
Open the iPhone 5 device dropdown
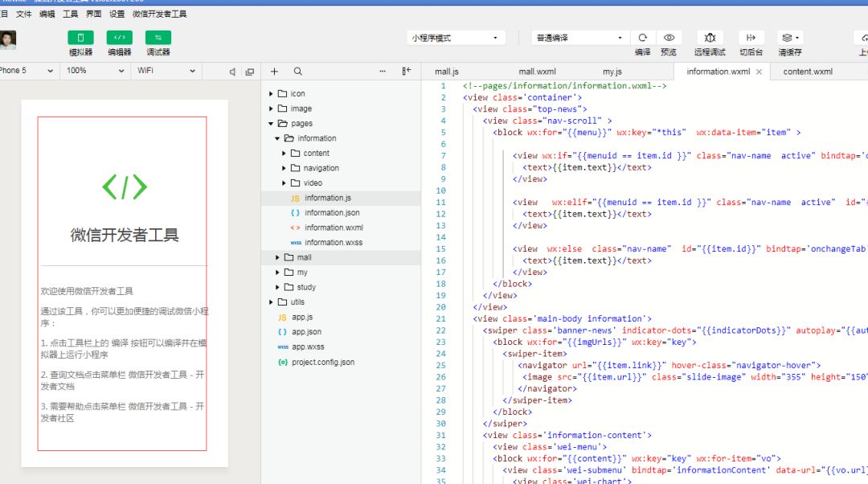27,71
